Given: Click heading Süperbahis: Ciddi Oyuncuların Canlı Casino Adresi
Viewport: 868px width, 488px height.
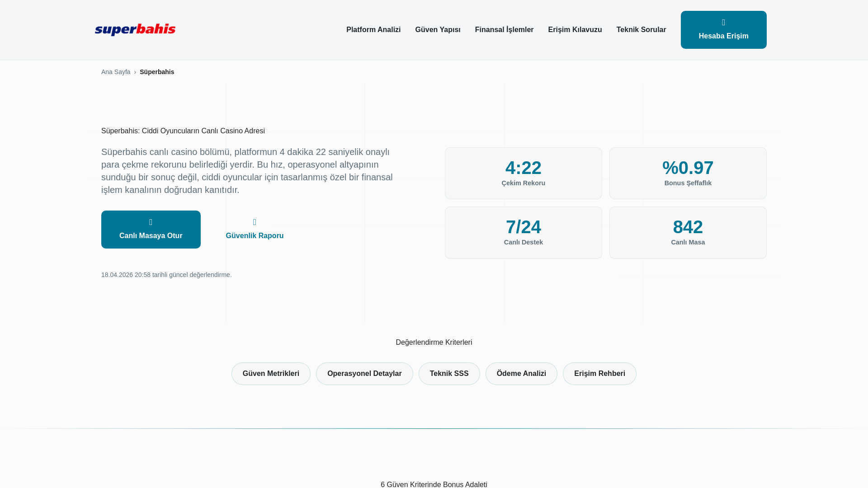Looking at the screenshot, I should (x=183, y=131).
